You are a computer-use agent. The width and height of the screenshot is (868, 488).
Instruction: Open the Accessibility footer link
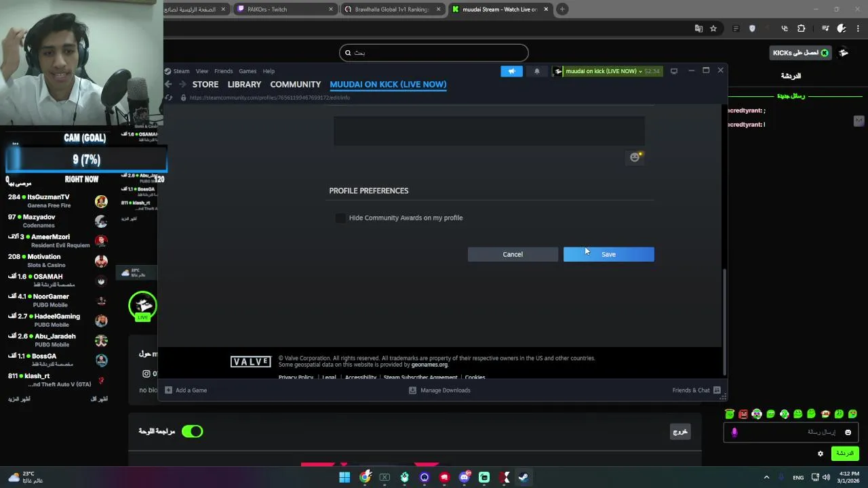pos(360,378)
